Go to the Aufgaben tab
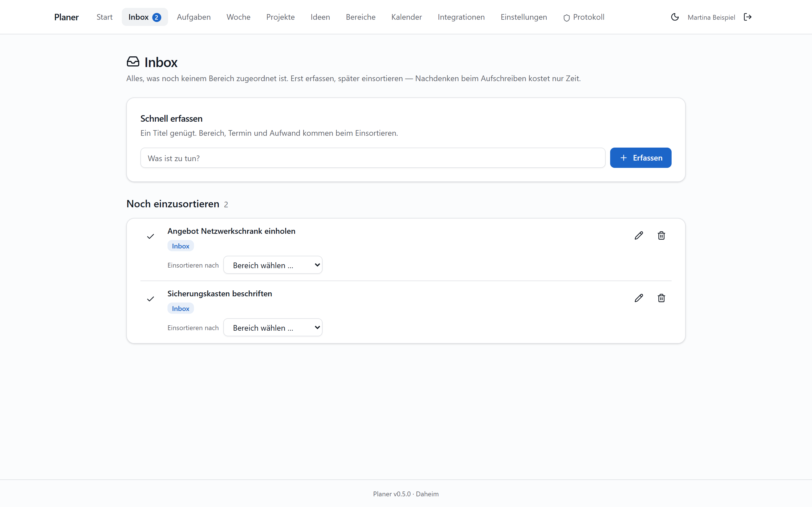The width and height of the screenshot is (812, 507). pyautogui.click(x=194, y=17)
